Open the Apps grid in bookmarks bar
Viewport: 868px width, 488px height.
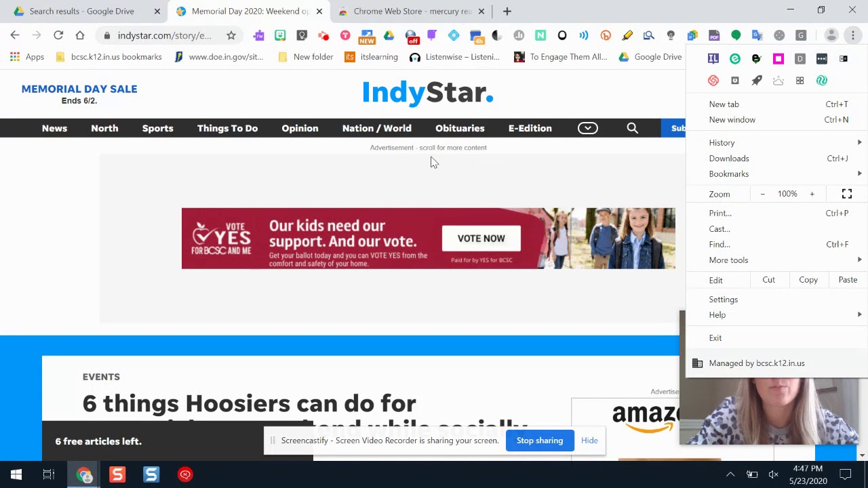26,57
